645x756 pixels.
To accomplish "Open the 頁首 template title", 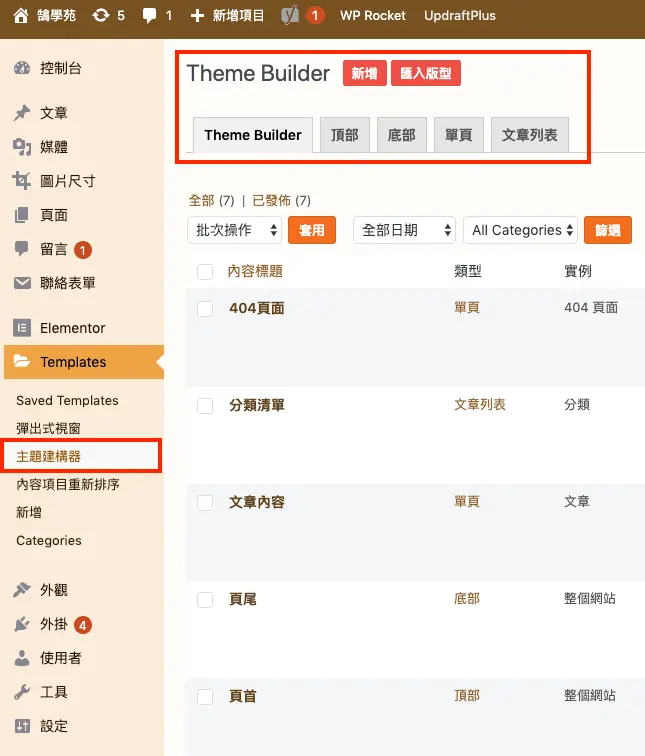I will click(243, 696).
